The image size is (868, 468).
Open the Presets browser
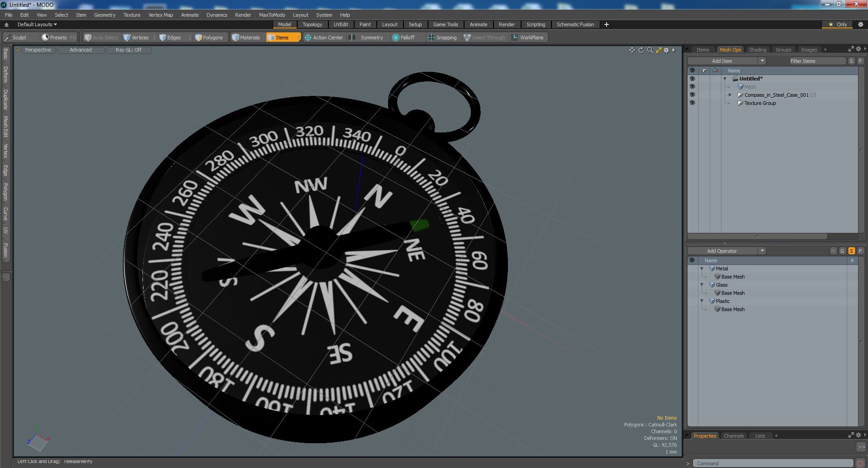(58, 38)
